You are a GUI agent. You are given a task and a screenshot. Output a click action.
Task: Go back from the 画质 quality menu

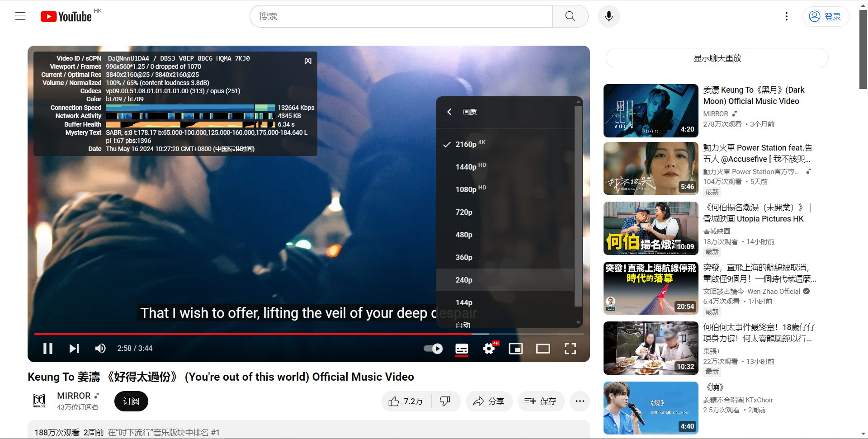pos(449,112)
